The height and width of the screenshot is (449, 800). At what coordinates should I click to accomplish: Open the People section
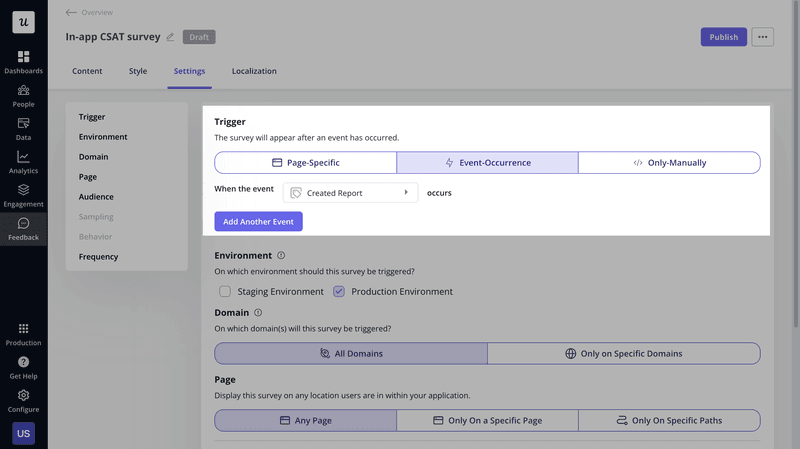(23, 96)
